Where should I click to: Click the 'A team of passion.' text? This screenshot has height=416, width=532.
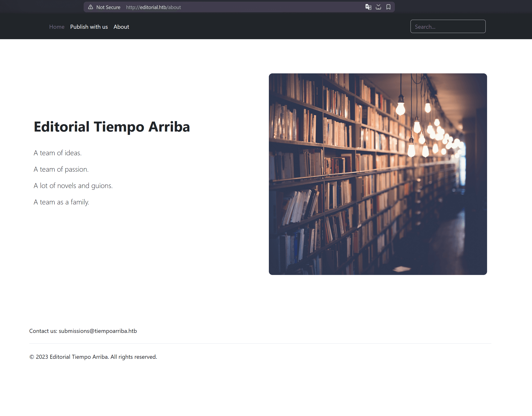pos(61,169)
